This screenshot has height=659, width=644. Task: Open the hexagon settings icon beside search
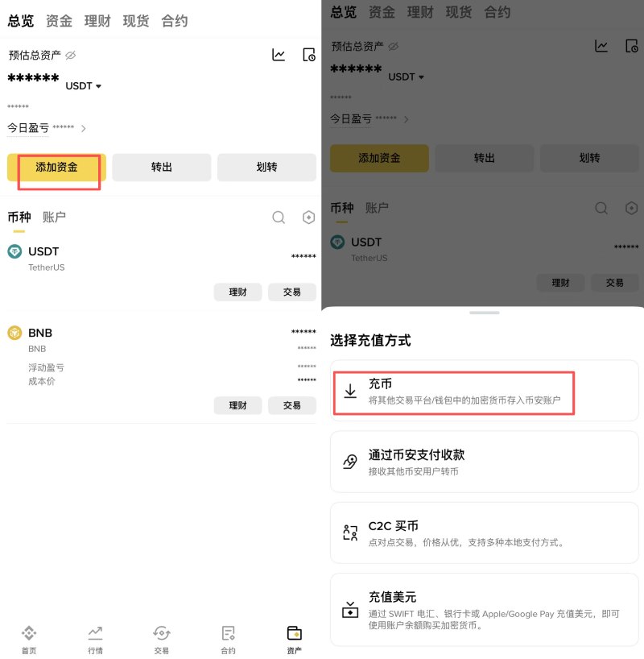pos(309,218)
